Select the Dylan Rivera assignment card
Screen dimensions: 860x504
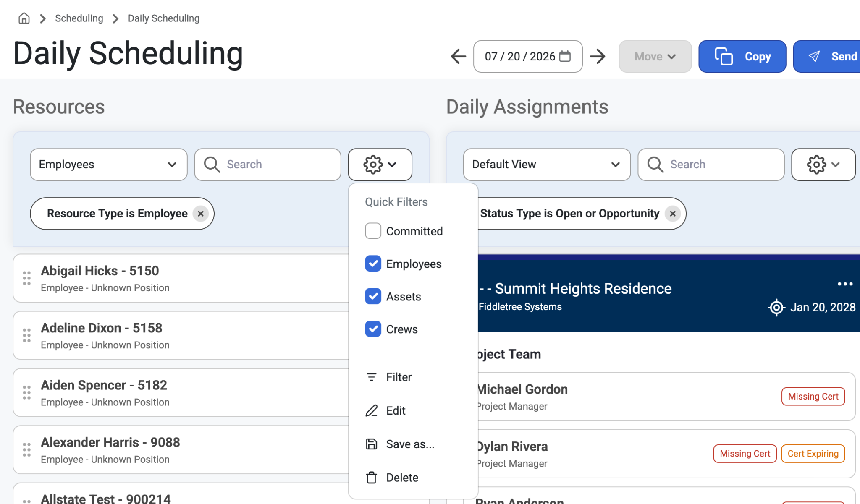coord(666,454)
